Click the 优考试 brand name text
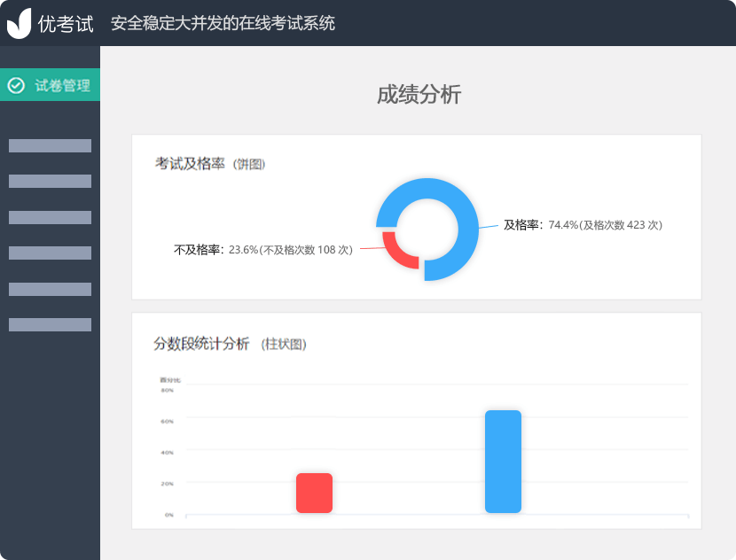The height and width of the screenshot is (560, 736). coord(66,24)
